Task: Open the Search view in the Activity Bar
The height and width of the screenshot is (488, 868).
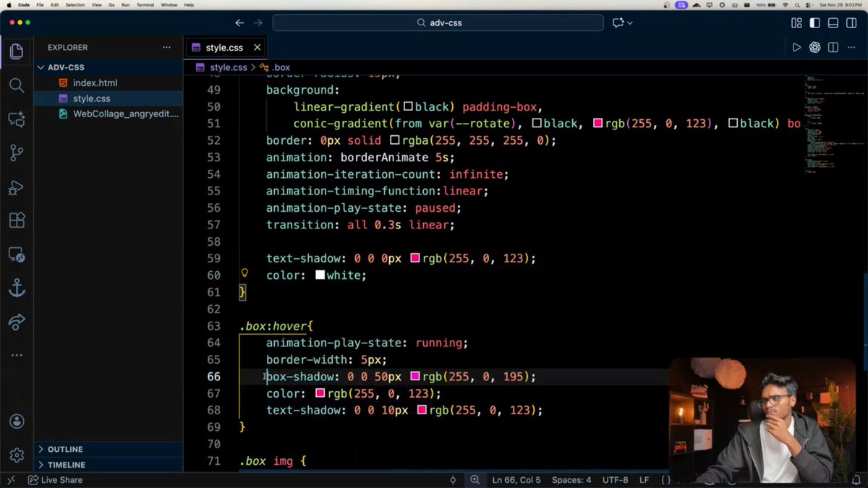Action: 17,85
